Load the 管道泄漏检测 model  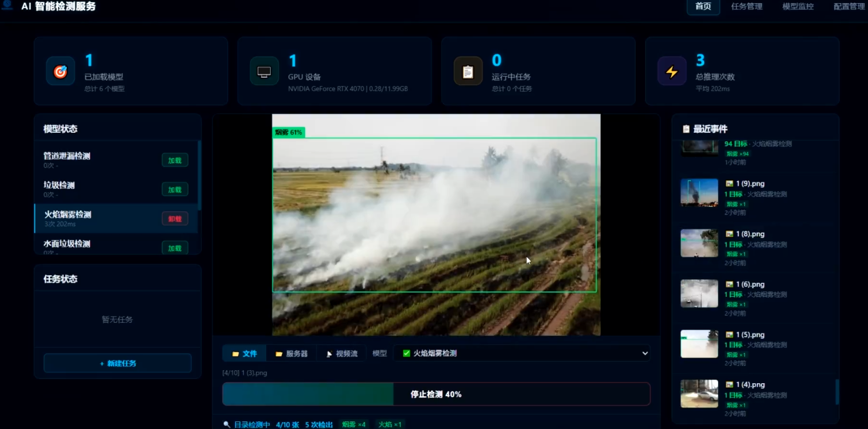tap(175, 160)
